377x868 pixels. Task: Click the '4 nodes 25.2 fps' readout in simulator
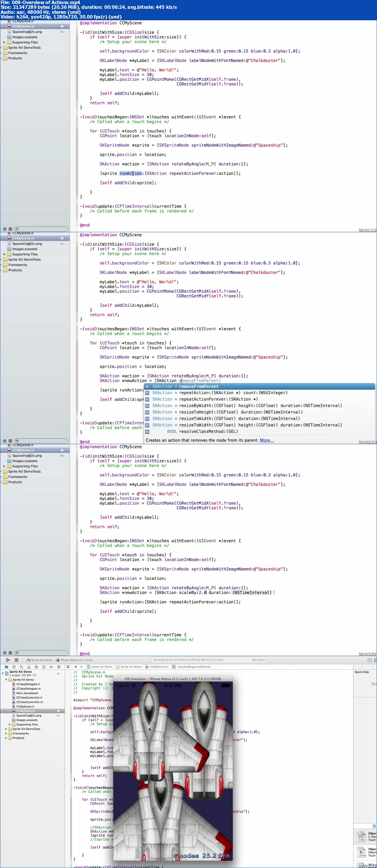coord(201,856)
